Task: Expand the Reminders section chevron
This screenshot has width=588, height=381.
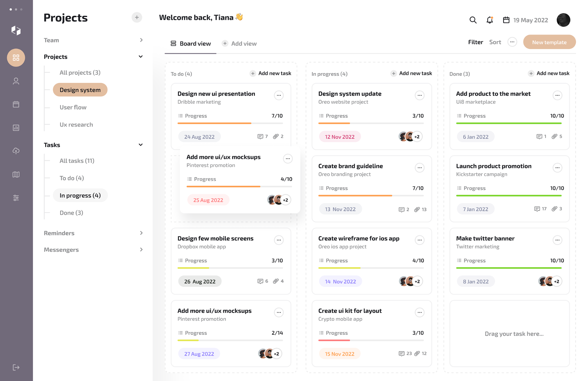Action: (x=141, y=233)
